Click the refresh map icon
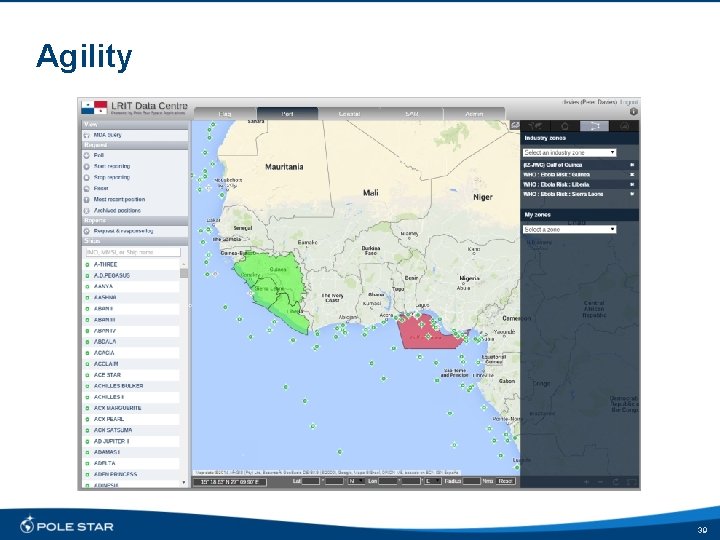This screenshot has height=540, width=720. tap(616, 482)
